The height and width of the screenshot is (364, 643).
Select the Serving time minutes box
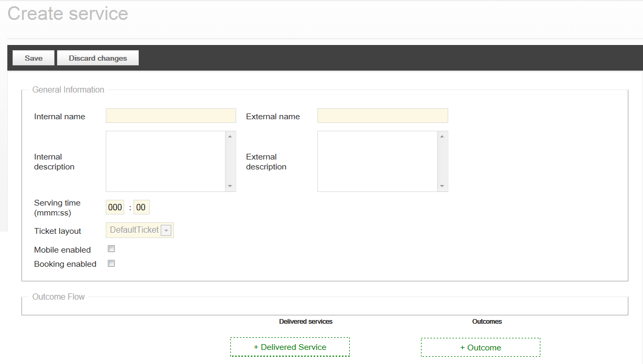coord(115,208)
